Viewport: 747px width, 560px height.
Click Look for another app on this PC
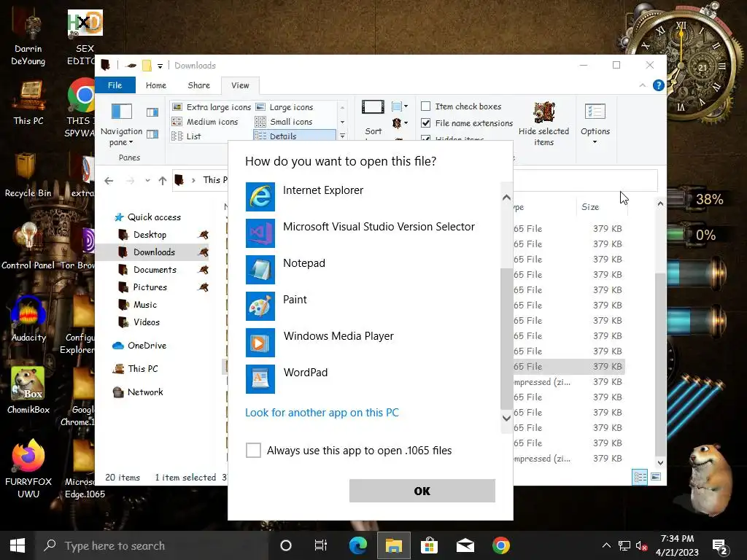click(322, 413)
